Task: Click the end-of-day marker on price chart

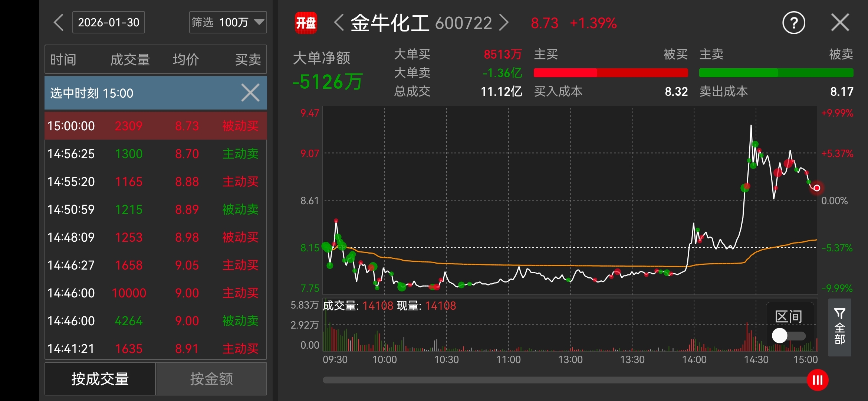Action: point(816,188)
